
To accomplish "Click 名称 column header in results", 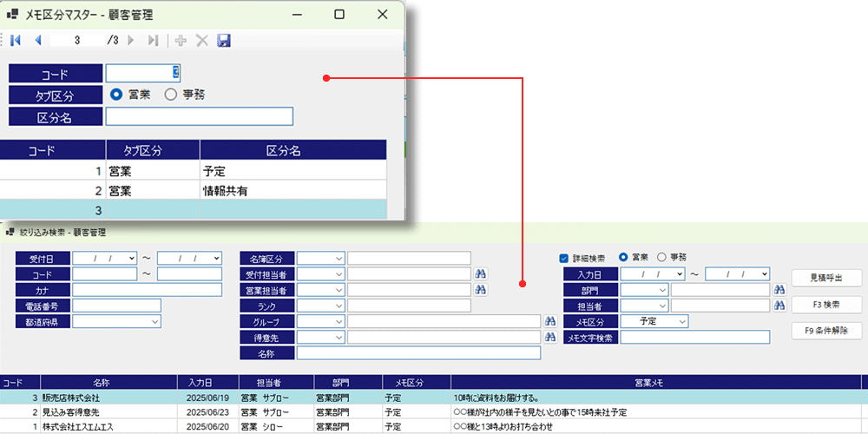I will tap(109, 383).
